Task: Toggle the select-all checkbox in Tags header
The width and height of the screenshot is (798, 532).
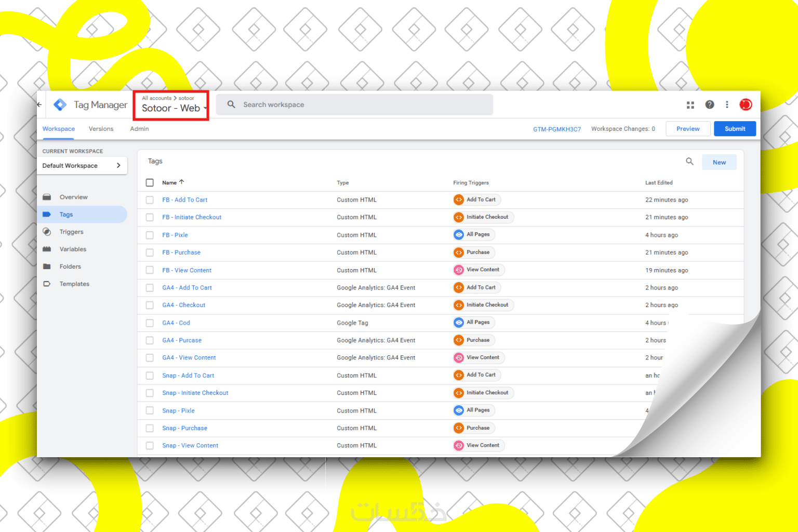Action: click(x=150, y=182)
